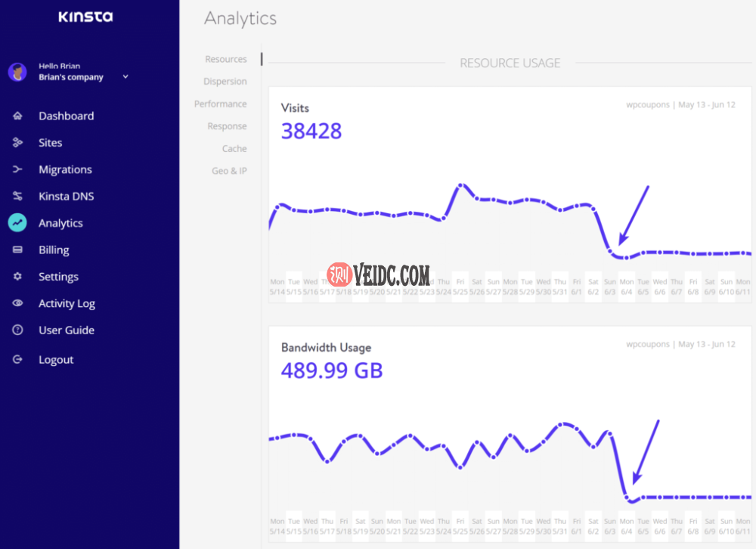Click the Bandwidth Usage card title
756x549 pixels.
click(x=327, y=348)
